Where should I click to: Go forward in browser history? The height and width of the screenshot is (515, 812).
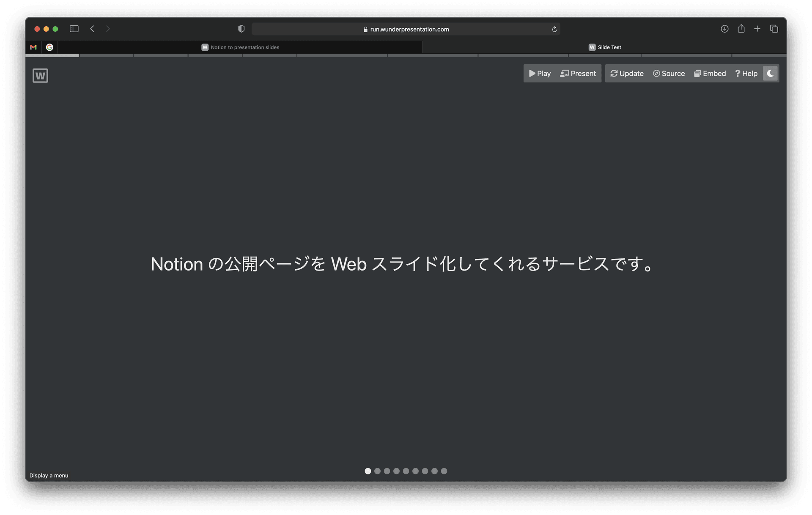click(x=108, y=29)
